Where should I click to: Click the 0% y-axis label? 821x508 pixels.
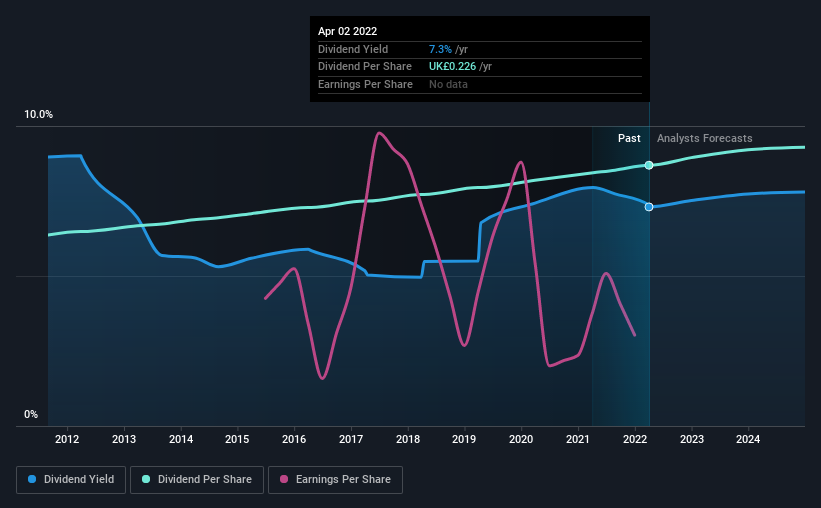pos(31,414)
